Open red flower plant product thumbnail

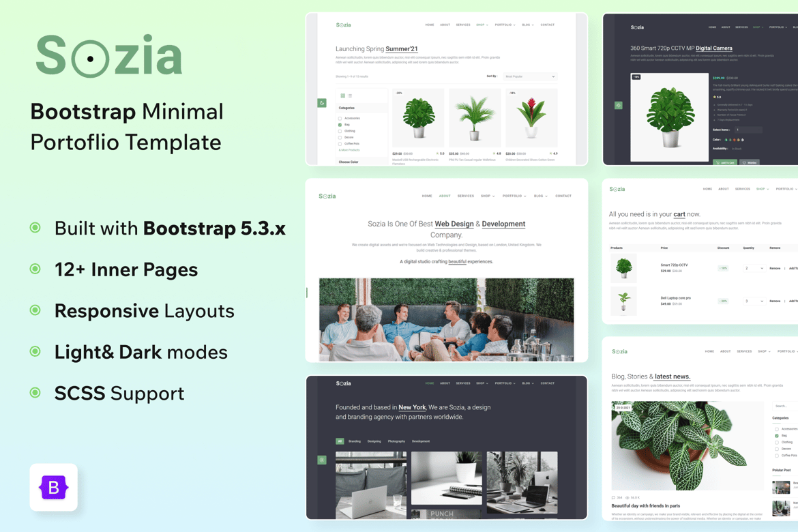click(x=531, y=118)
